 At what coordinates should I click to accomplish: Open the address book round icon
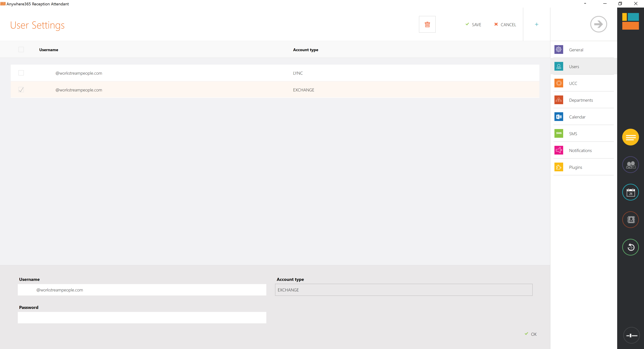coord(630,220)
